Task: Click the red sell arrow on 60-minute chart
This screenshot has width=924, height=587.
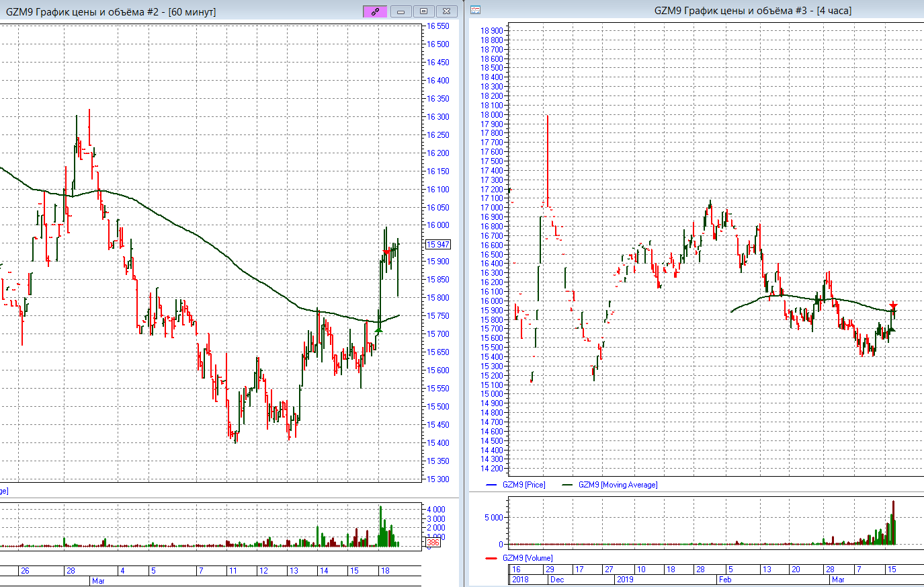Action: 386,252
